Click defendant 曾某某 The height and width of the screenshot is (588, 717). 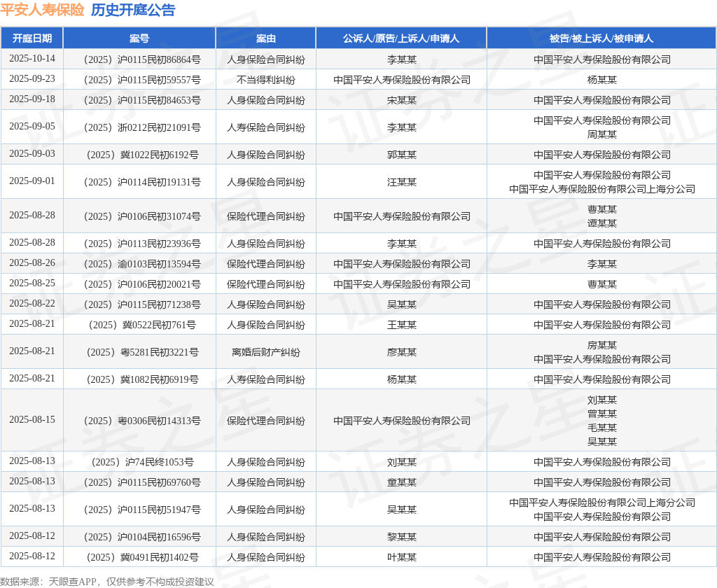(x=601, y=414)
